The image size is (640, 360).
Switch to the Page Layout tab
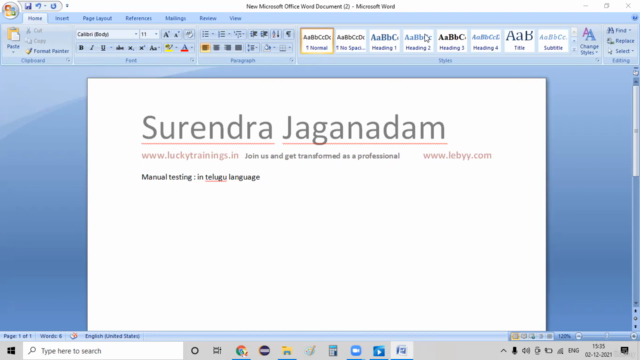(97, 18)
